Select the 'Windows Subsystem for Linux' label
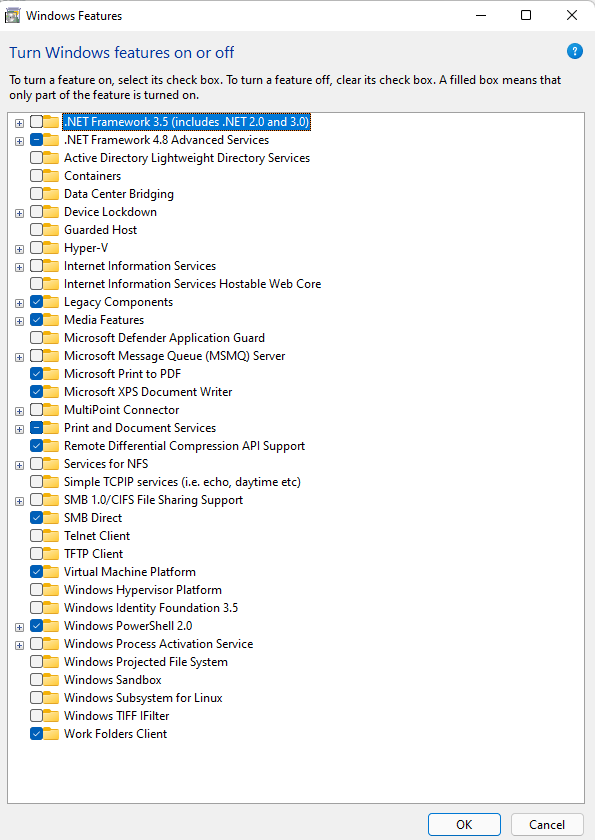 tap(143, 698)
